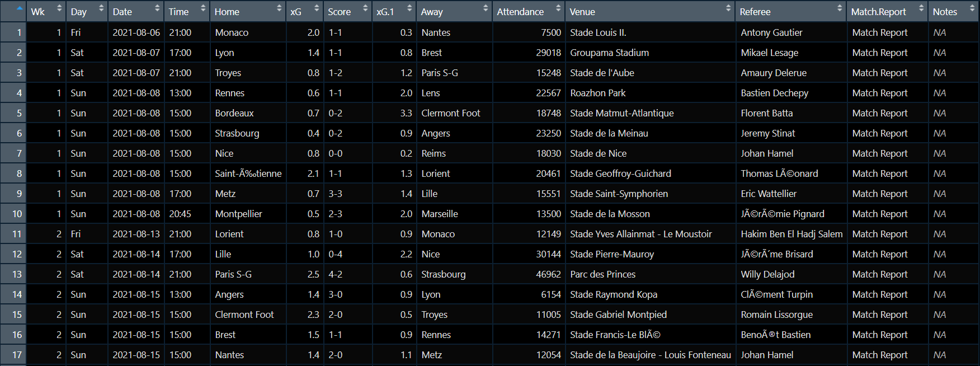
Task: Click the sort arrows in the Venue header
Action: pos(728,9)
